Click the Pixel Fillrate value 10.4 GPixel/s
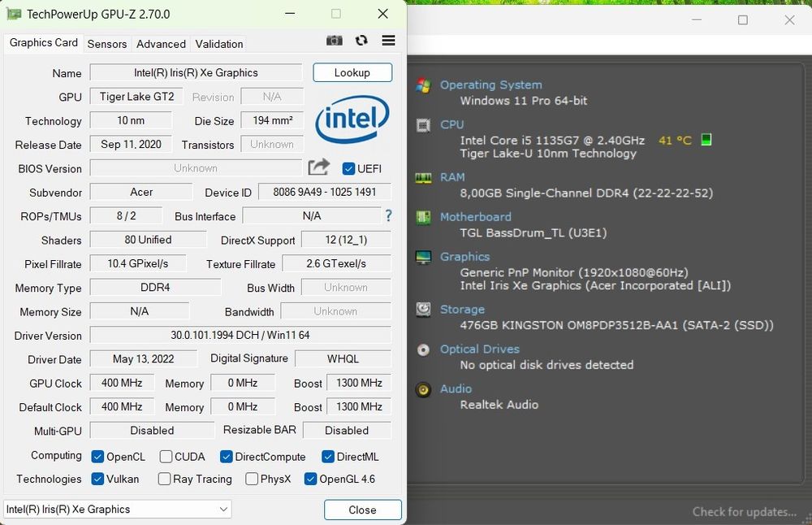The height and width of the screenshot is (525, 812). pos(138,263)
